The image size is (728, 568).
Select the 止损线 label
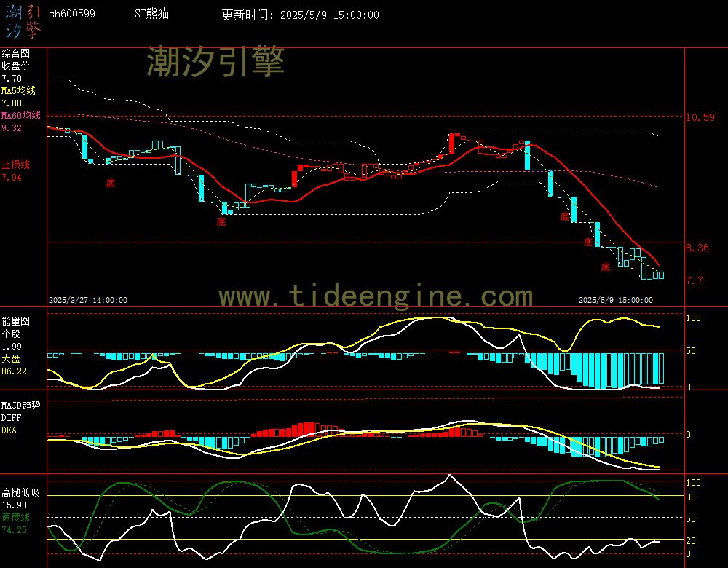pos(15,165)
